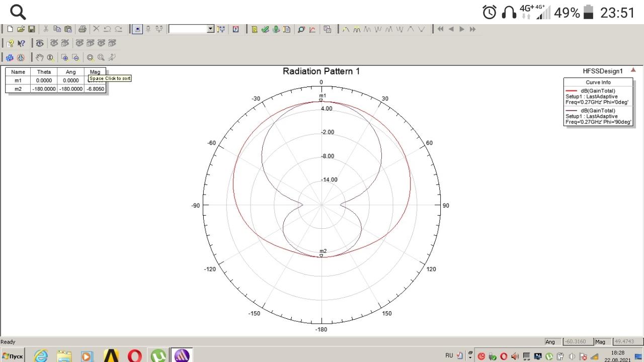Click the Validate green checkmark icon
The width and height of the screenshot is (644, 362).
tap(265, 29)
